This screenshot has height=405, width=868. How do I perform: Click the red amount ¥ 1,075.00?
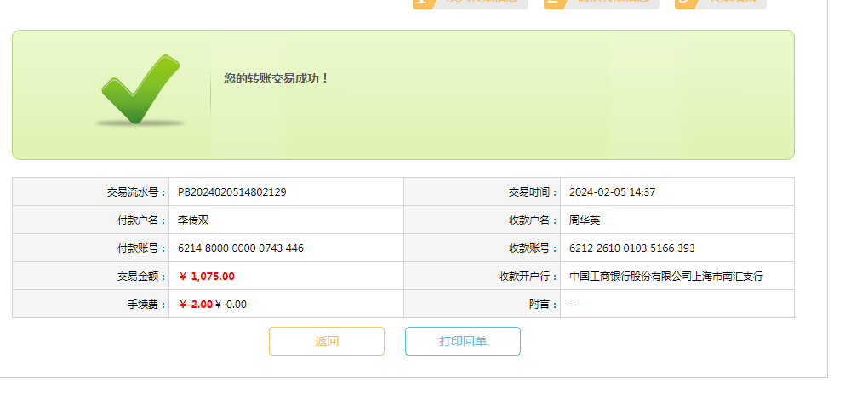coord(207,277)
